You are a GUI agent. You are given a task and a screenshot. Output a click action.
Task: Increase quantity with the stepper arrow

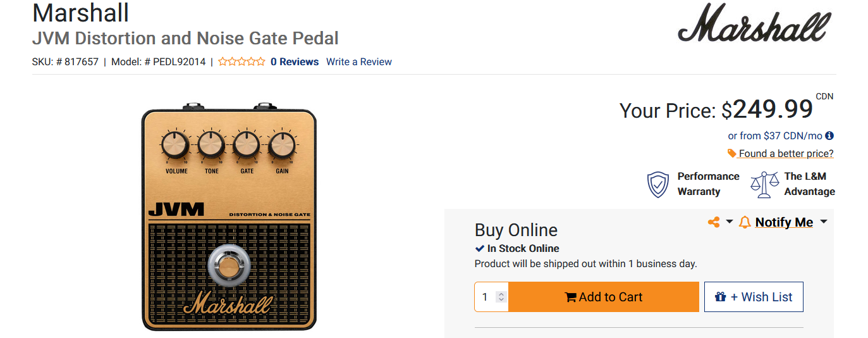[501, 294]
